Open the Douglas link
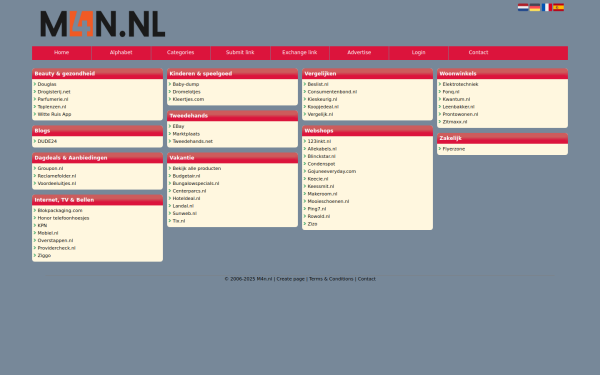The width and height of the screenshot is (600, 375). click(47, 84)
